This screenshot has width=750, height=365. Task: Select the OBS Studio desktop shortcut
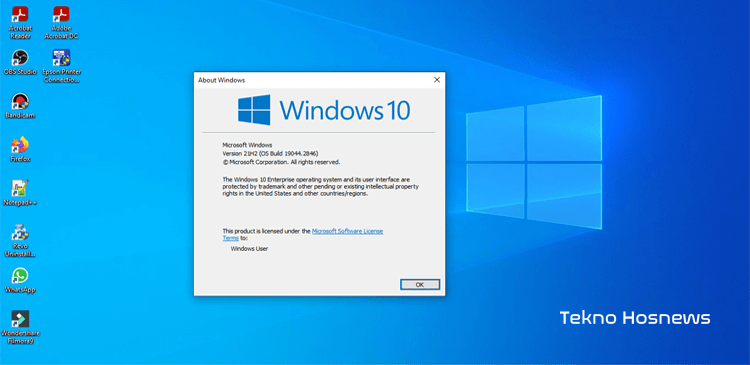(x=20, y=62)
